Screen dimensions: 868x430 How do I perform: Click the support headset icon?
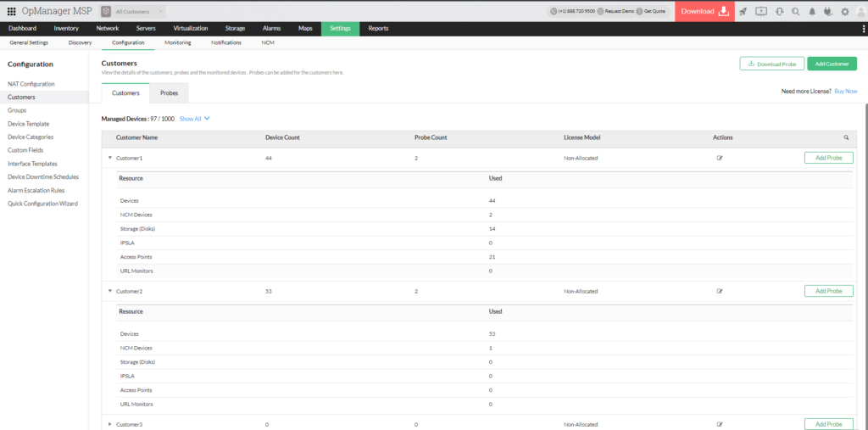click(x=778, y=11)
